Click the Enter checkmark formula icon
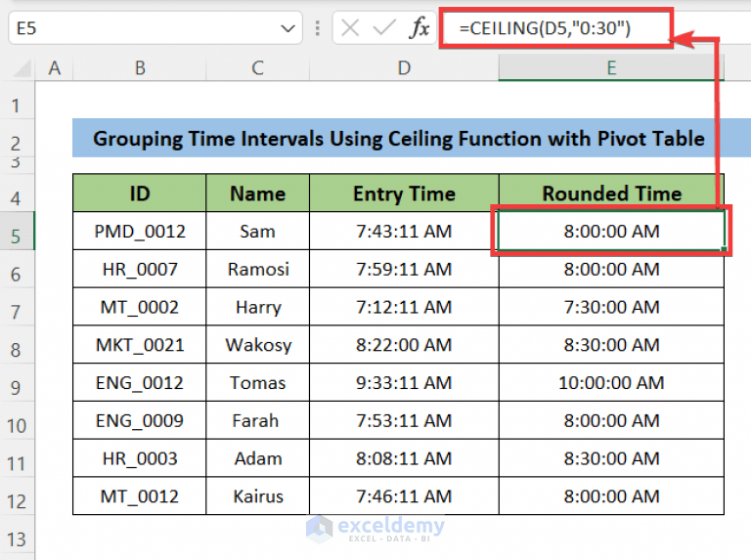Screen dimensions: 751x560 click(x=384, y=28)
